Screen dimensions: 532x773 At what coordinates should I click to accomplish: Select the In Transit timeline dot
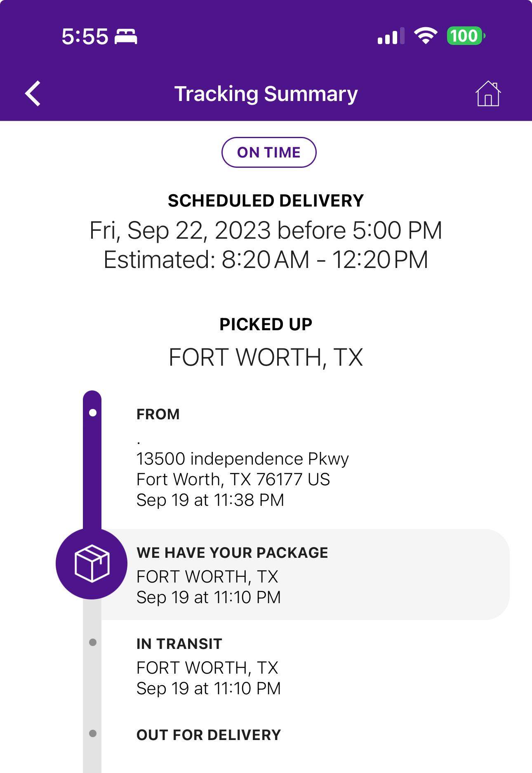93,642
